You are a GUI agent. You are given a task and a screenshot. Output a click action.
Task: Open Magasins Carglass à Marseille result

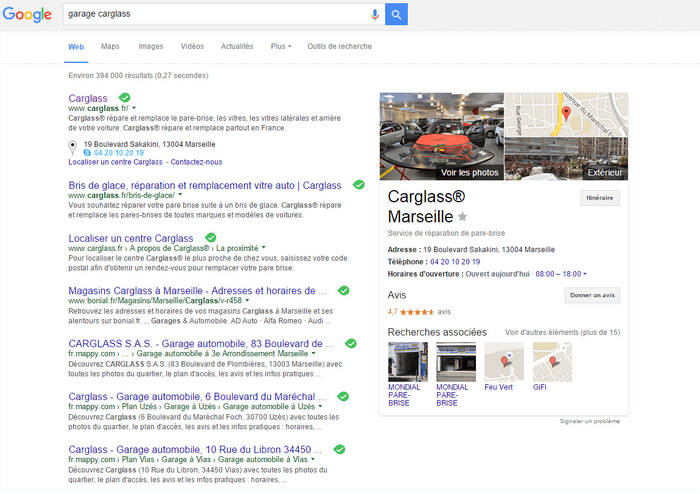pos(197,291)
